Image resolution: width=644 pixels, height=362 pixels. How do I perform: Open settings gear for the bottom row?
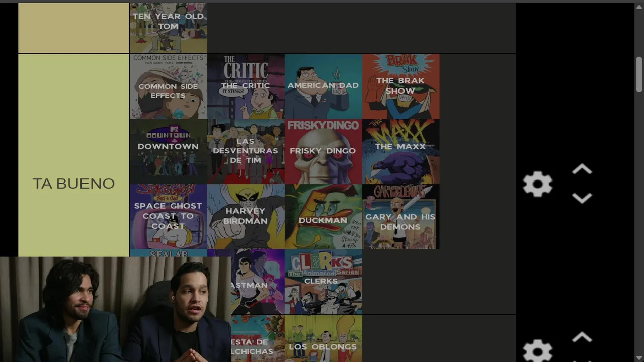coord(537,351)
